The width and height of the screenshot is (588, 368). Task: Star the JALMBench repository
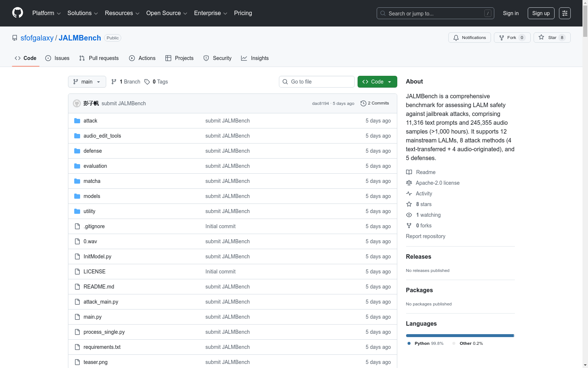click(552, 38)
